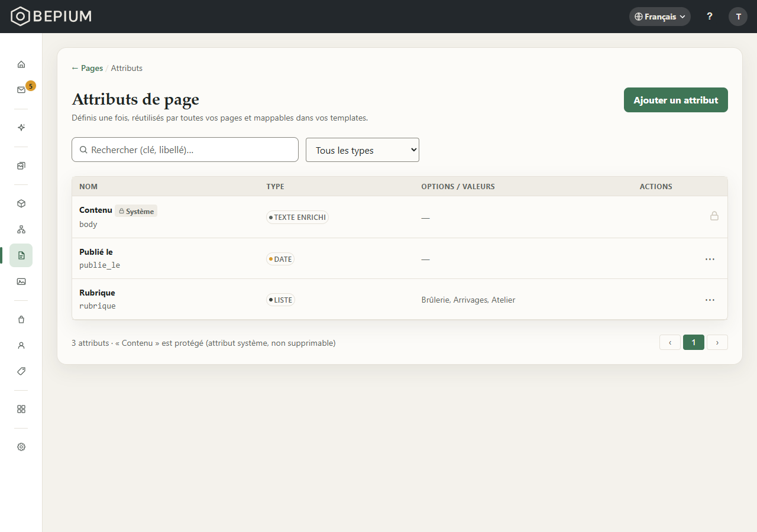Screen dimensions: 757x532
Task: Click the Rubrique attribute name
Action: 97,293
